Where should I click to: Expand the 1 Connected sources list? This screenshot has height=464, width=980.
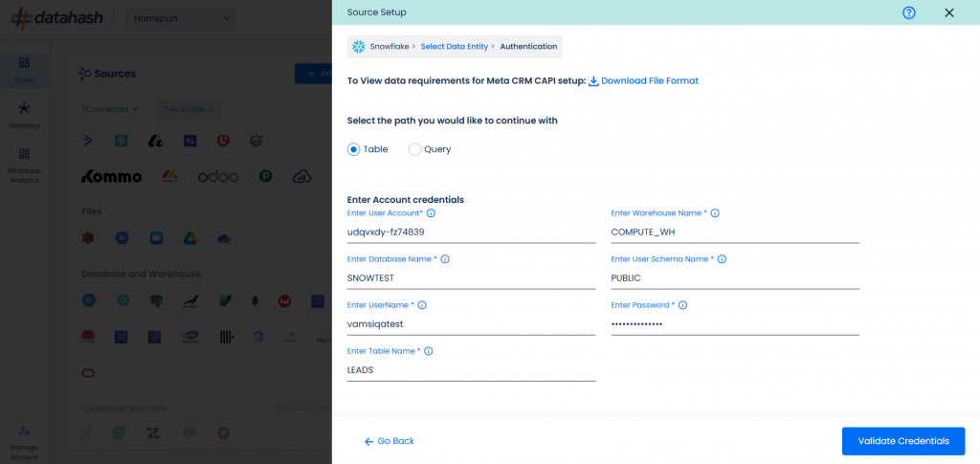(x=110, y=109)
